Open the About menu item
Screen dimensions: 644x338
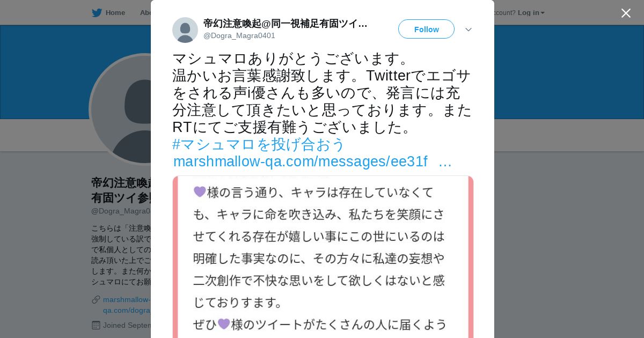point(145,13)
